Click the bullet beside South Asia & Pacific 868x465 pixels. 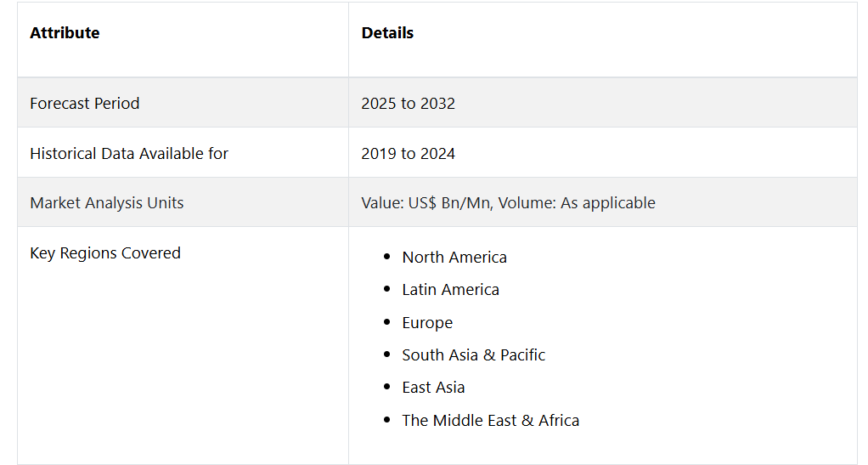coord(387,354)
